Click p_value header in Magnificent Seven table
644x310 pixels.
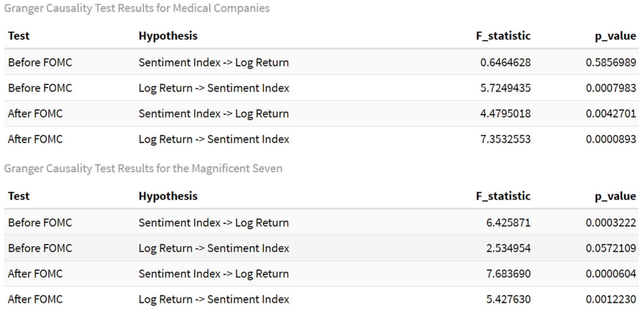tap(615, 196)
